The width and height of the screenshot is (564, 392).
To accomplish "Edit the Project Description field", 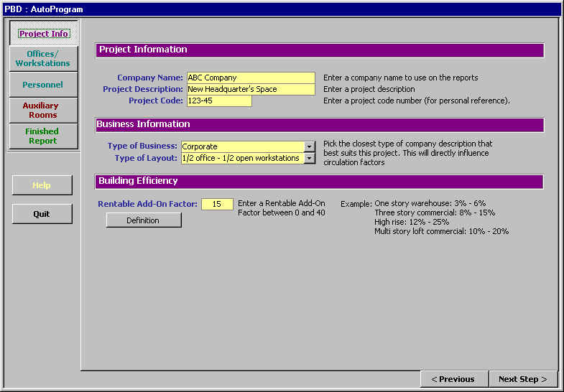I will coord(250,89).
